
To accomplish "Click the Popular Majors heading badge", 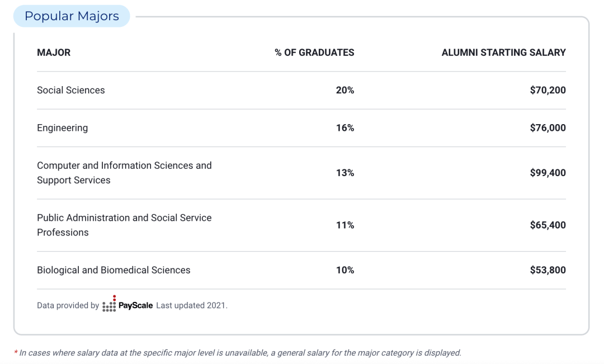I will coord(72,16).
